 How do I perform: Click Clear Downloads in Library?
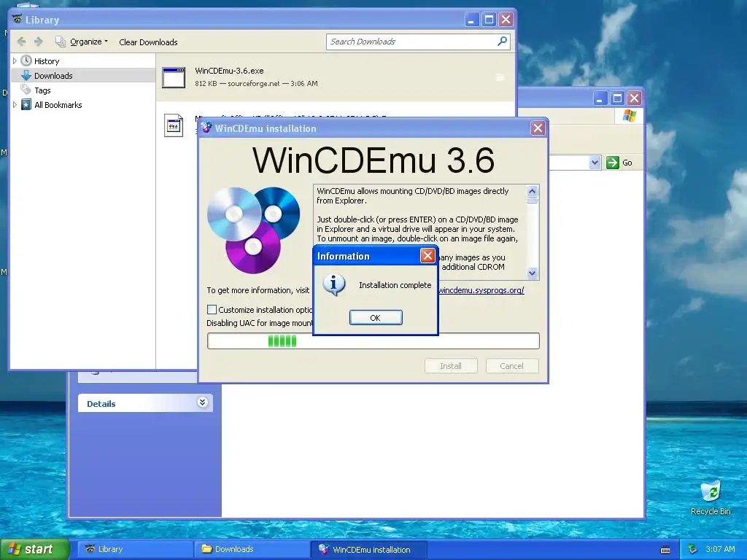[148, 42]
